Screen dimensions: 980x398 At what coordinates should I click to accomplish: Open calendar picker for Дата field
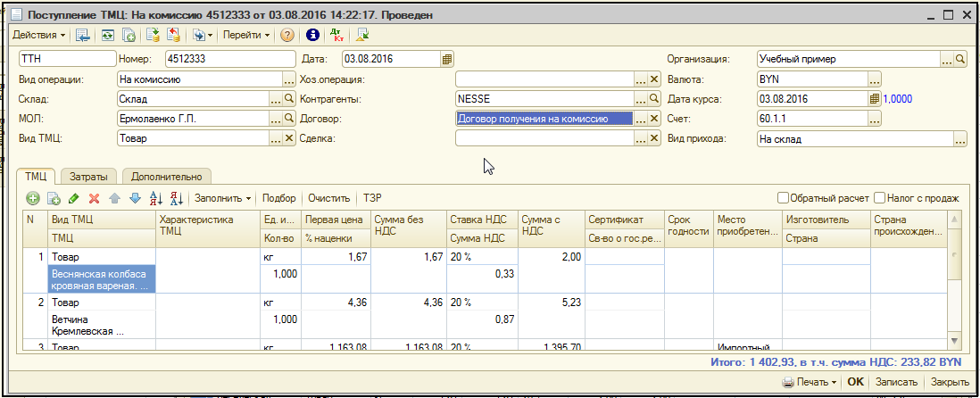pos(447,59)
